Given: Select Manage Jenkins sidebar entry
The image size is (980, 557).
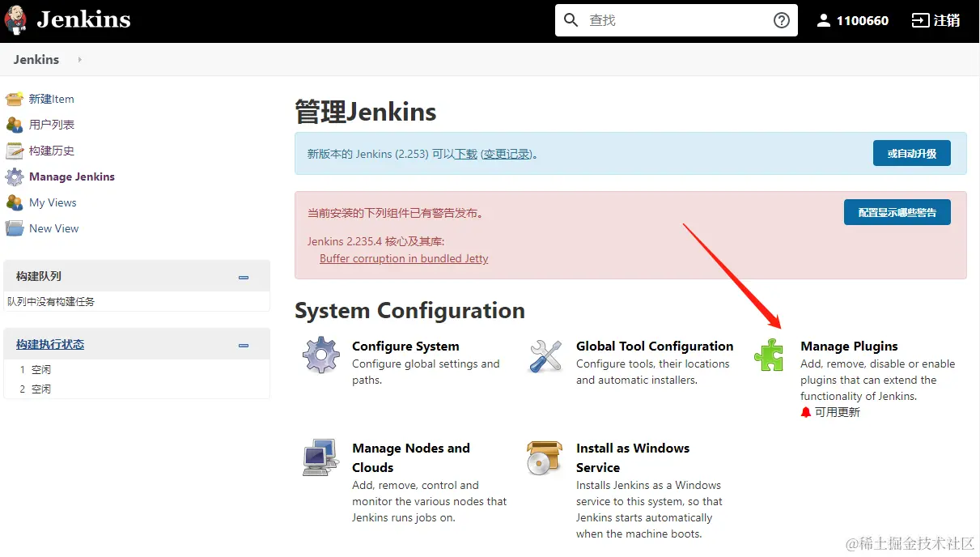Looking at the screenshot, I should [72, 176].
